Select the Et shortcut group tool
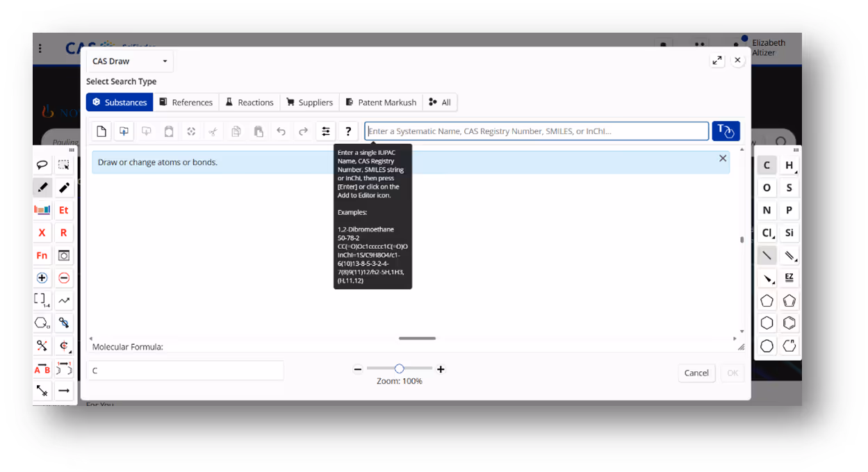The image size is (868, 472). click(x=64, y=210)
